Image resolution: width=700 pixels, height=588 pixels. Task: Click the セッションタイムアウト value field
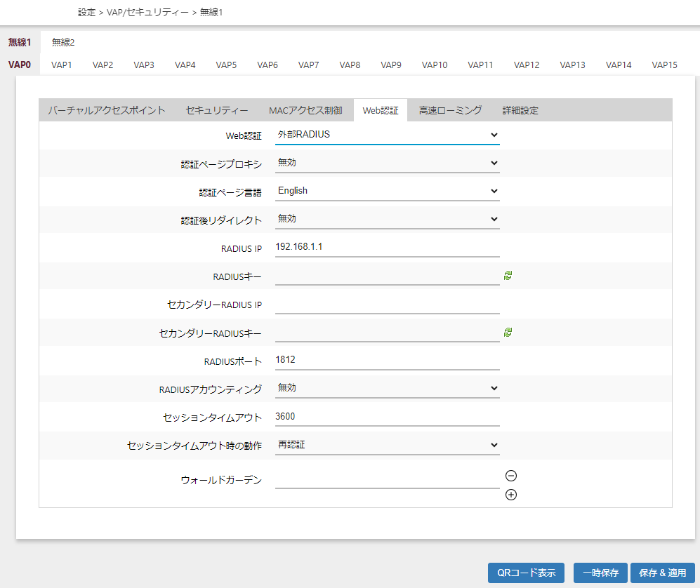pyautogui.click(x=387, y=417)
